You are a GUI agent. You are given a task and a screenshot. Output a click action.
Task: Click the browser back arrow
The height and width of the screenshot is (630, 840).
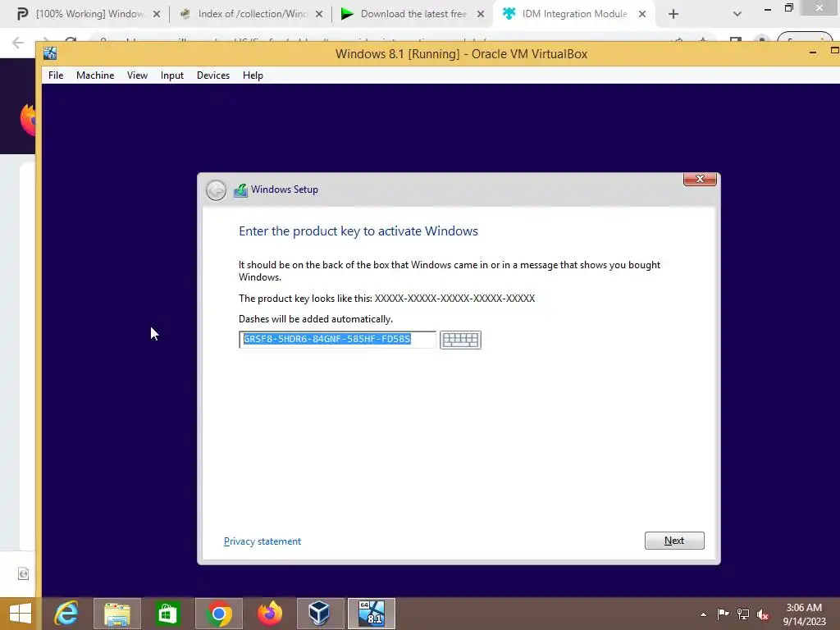[x=18, y=43]
